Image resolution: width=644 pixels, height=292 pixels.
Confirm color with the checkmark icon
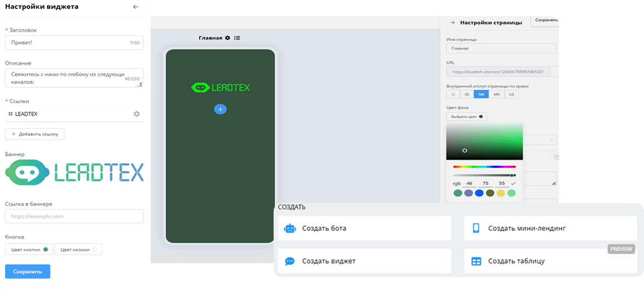click(513, 183)
